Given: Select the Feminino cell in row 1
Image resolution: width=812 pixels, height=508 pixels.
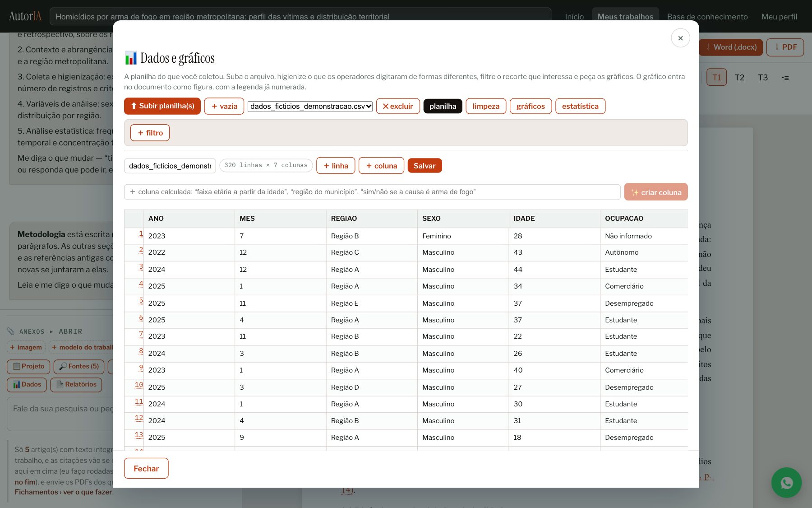Looking at the screenshot, I should tap(463, 236).
